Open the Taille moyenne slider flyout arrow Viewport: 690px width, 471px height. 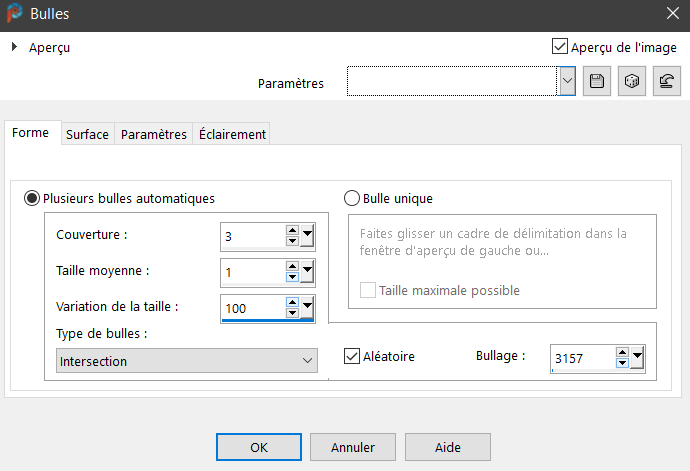point(308,271)
